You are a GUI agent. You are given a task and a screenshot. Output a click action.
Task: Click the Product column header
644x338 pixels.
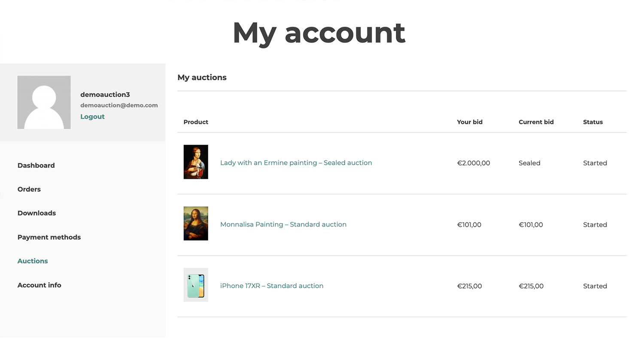coord(196,122)
